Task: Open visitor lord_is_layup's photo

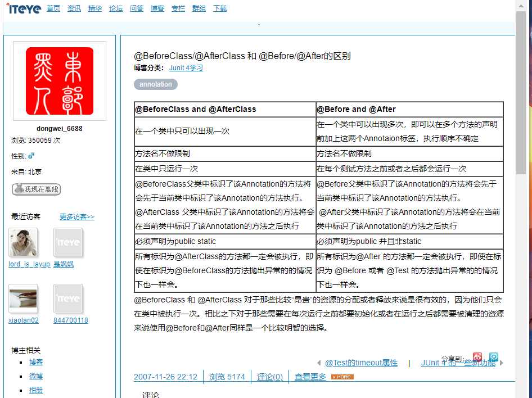Action: (23, 242)
